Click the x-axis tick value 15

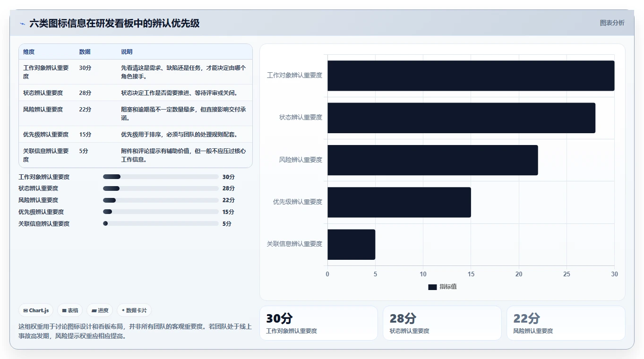tap(471, 274)
